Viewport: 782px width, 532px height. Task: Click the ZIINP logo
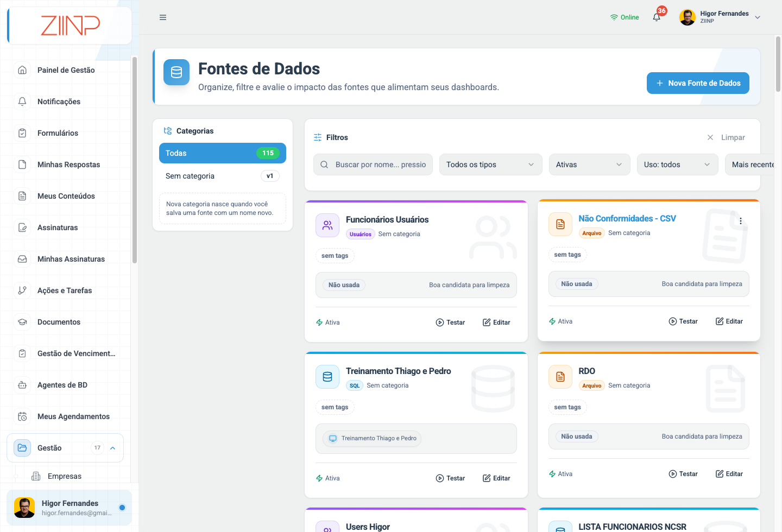pyautogui.click(x=70, y=26)
